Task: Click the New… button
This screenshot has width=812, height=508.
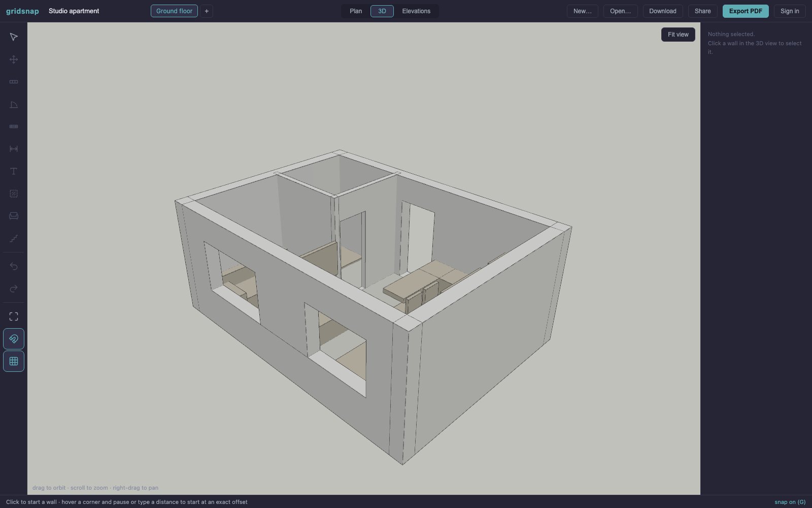Action: [583, 11]
